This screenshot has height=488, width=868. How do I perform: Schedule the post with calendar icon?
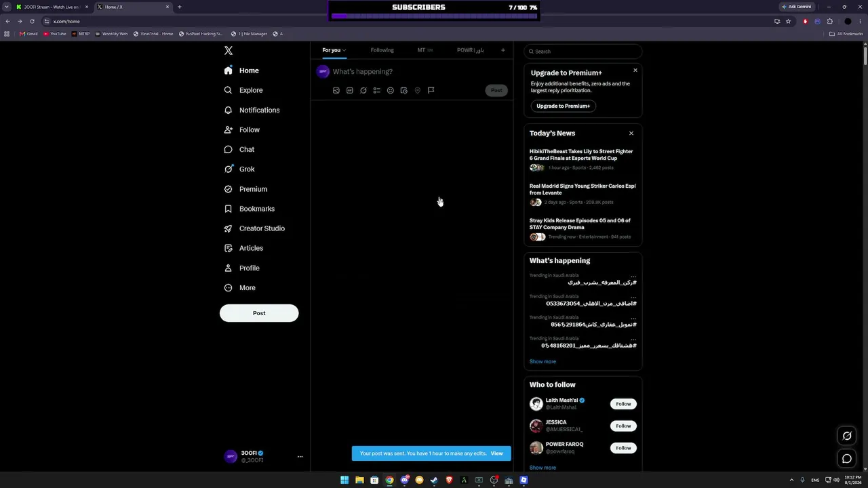point(404,90)
